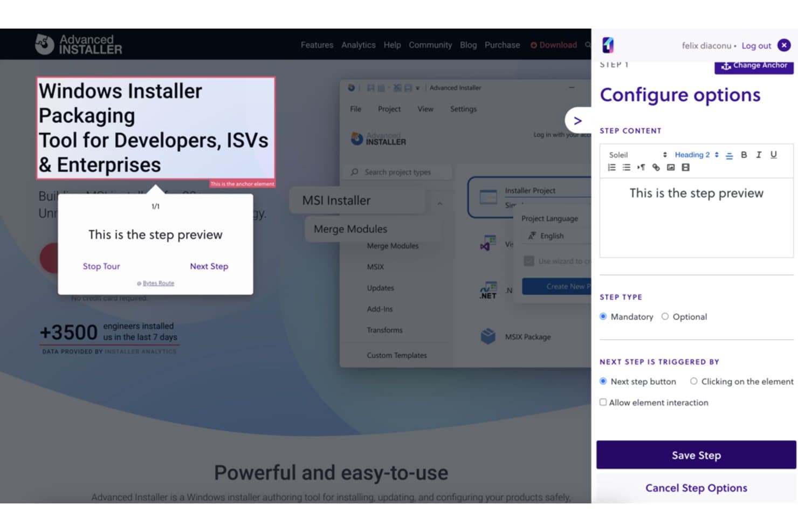Open the Blog nav link
Viewport: 798px width, 532px height.
click(x=469, y=45)
